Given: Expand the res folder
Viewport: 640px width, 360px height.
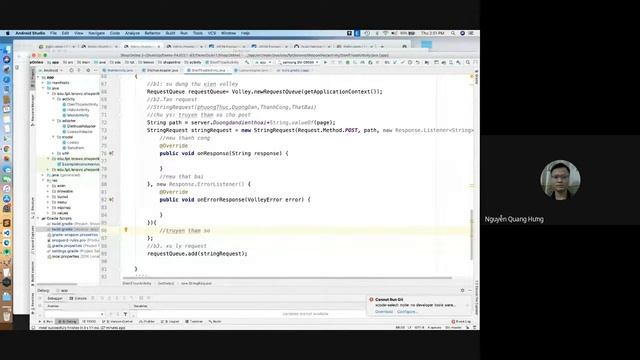Looking at the screenshot, I should pyautogui.click(x=43, y=180).
